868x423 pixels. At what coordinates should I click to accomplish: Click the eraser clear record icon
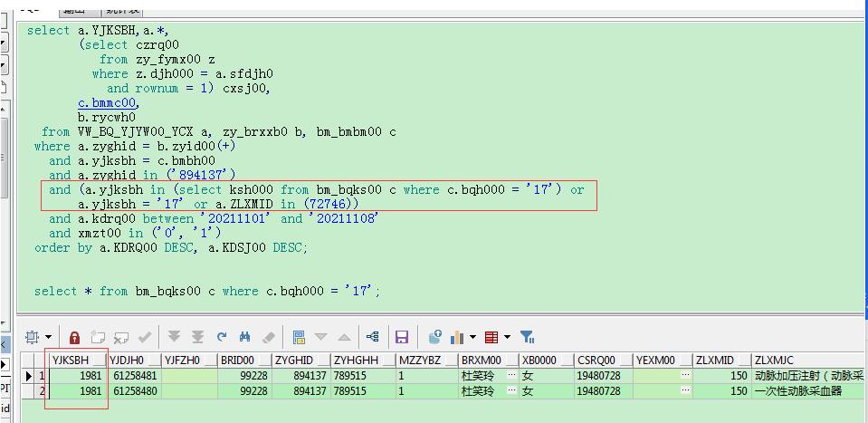268,337
